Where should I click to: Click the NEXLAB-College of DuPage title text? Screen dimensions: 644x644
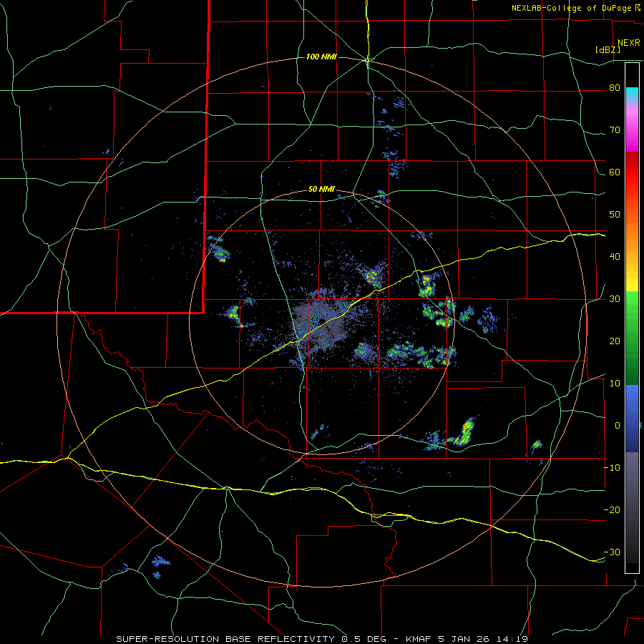click(571, 8)
